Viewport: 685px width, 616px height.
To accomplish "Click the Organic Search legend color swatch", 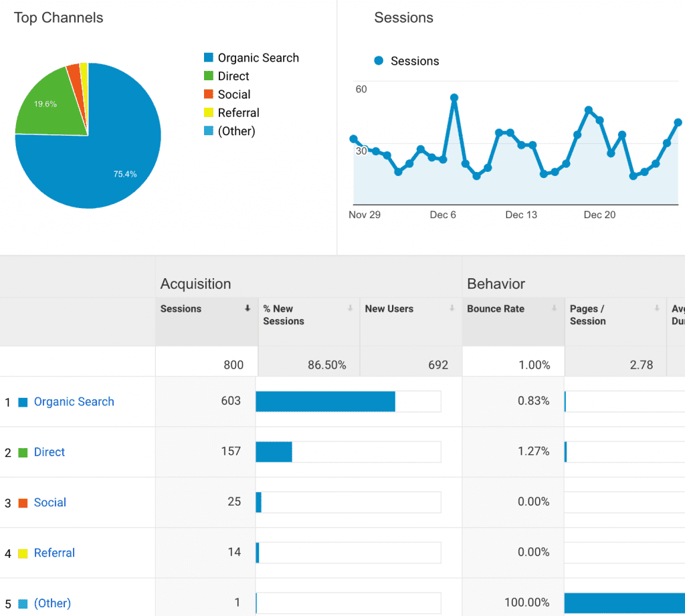I will point(208,58).
